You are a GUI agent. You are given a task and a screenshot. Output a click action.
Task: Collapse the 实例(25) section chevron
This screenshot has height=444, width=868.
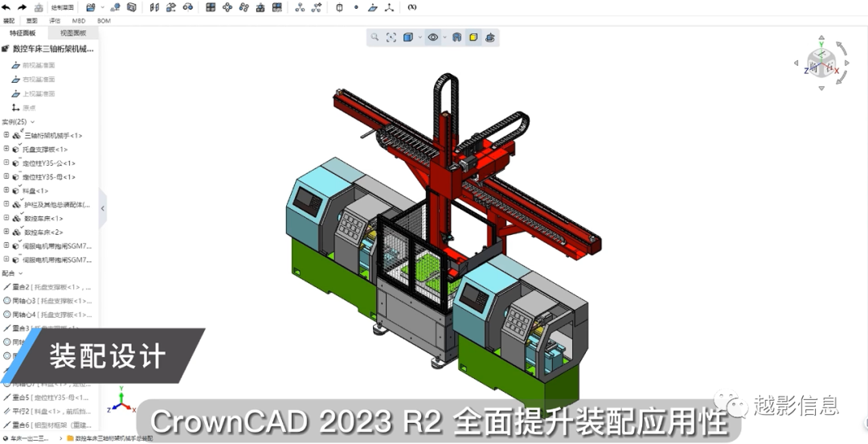click(x=33, y=122)
